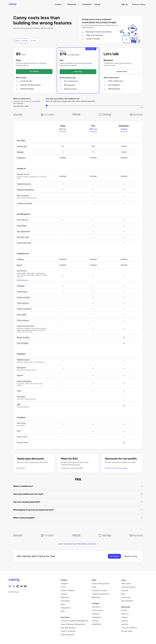
Task: Click the $ icon in CRM row
Action: coord(124,406)
